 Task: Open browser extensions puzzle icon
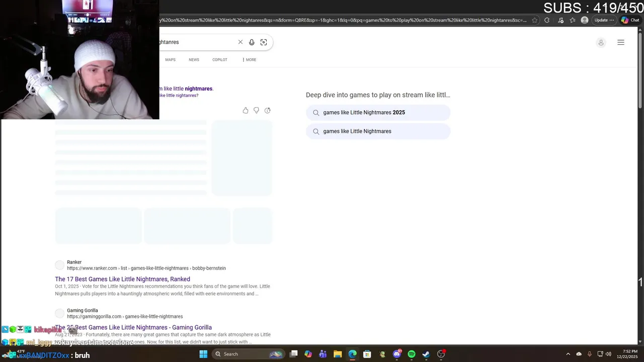pos(547,20)
